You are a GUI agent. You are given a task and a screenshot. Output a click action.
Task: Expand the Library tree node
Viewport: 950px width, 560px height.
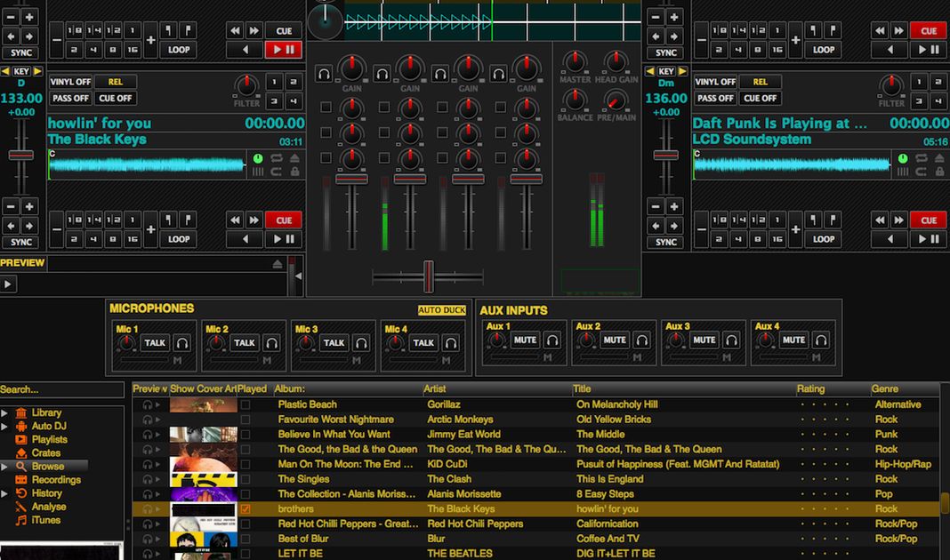click(x=5, y=413)
